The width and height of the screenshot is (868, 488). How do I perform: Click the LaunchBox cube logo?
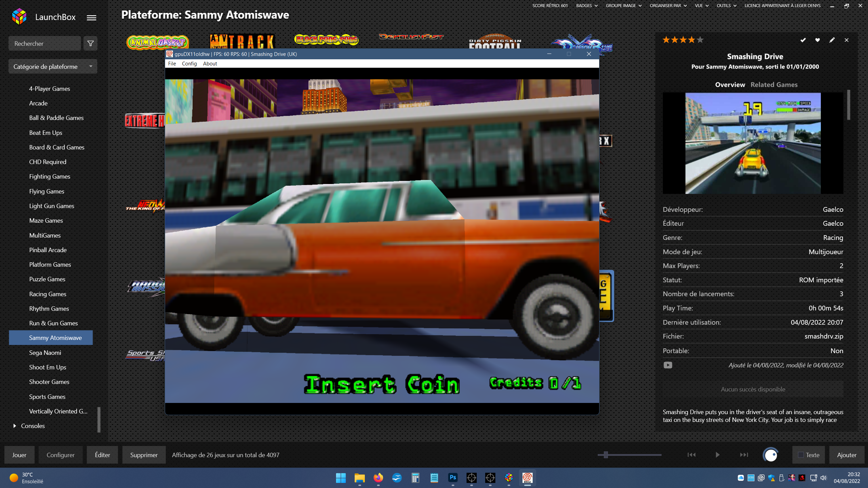(19, 17)
